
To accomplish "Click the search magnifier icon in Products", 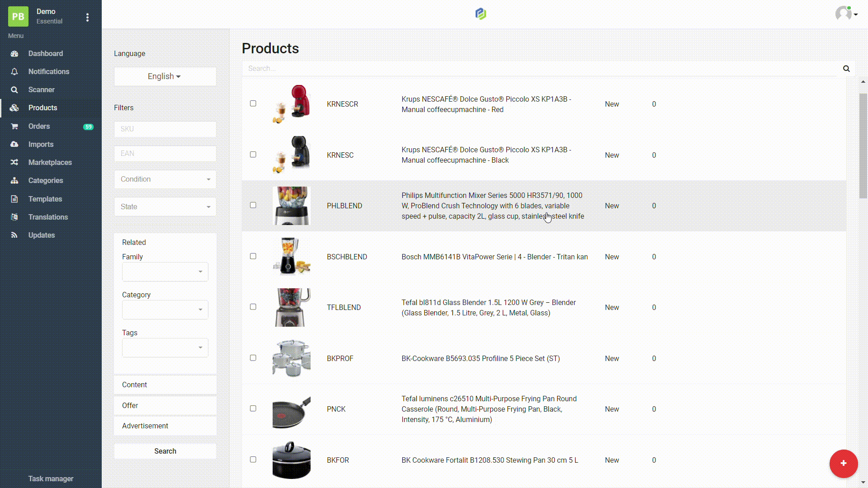I will (846, 69).
